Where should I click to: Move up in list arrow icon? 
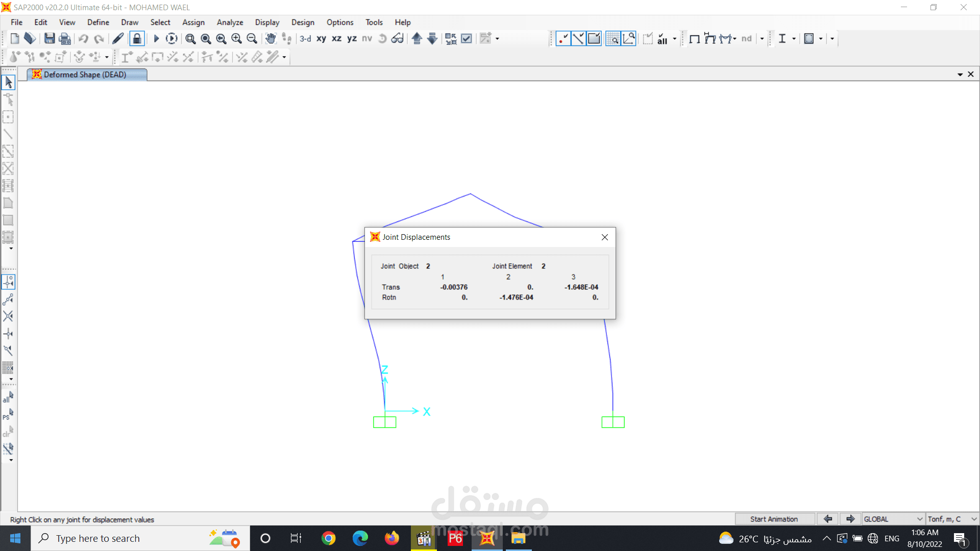pos(416,39)
